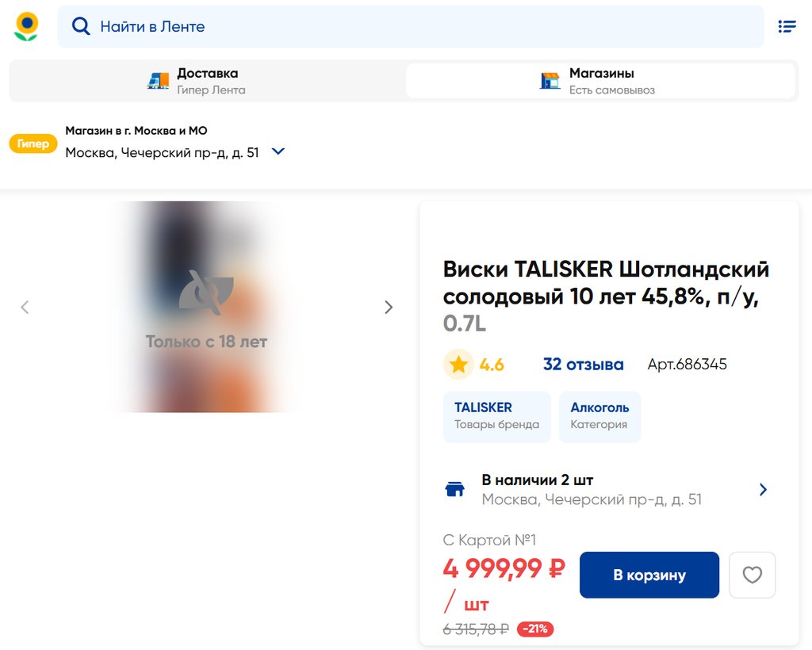
Task: Open the catalog list menu icon
Action: point(787,26)
